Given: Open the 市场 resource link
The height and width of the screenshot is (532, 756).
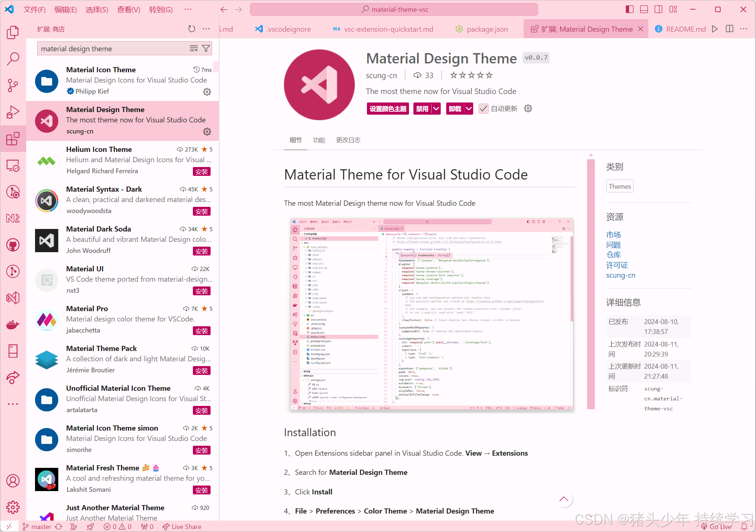Looking at the screenshot, I should coord(613,235).
